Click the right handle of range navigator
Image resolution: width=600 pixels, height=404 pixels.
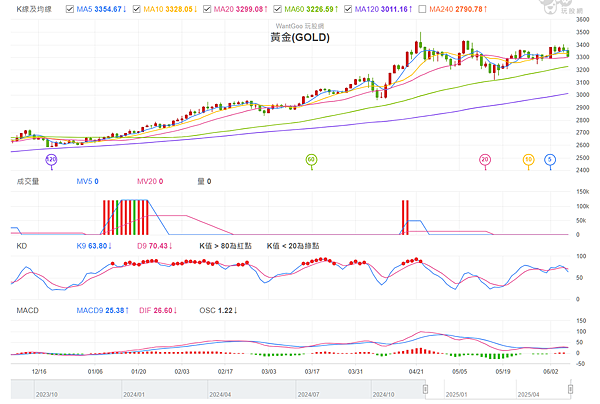pos(570,389)
